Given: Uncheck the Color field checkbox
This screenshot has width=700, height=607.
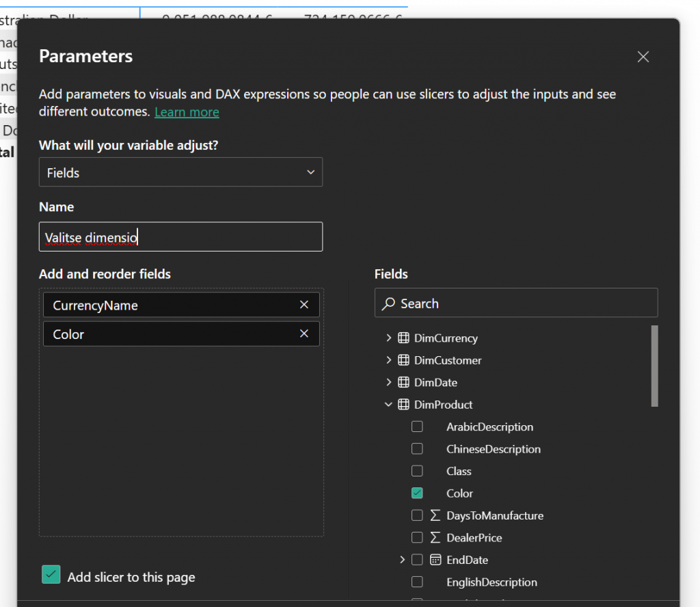Looking at the screenshot, I should point(417,493).
